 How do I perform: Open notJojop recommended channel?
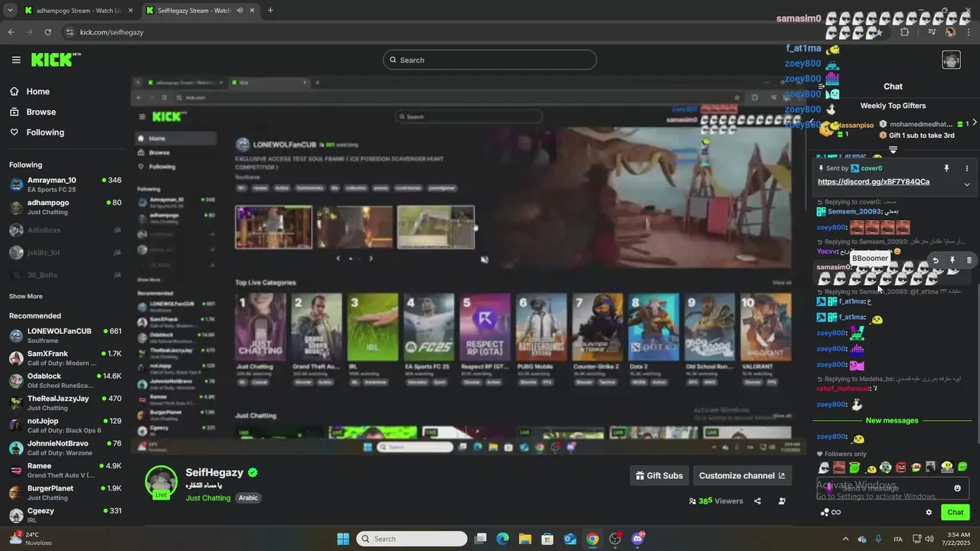pyautogui.click(x=65, y=425)
